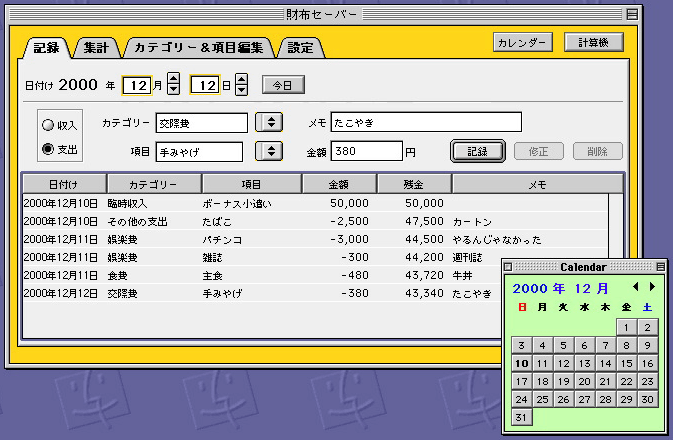Viewport: 673px width, 440px height.
Task: Click the table's vertical scrollbar
Action: pos(615,226)
